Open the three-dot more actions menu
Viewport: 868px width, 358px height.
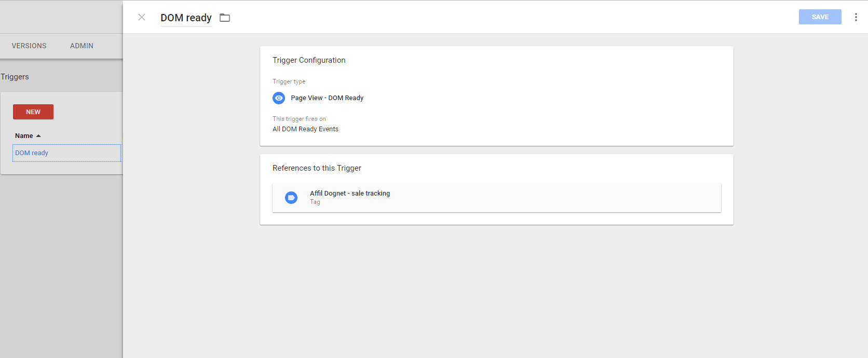coord(856,17)
